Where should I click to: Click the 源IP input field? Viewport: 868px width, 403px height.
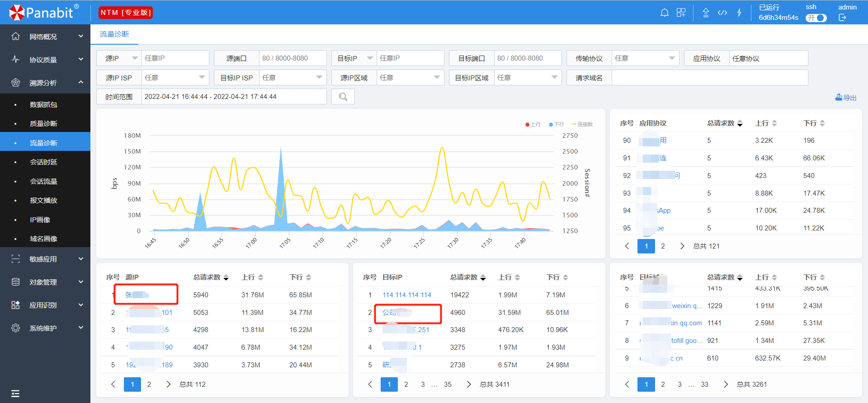tap(175, 58)
